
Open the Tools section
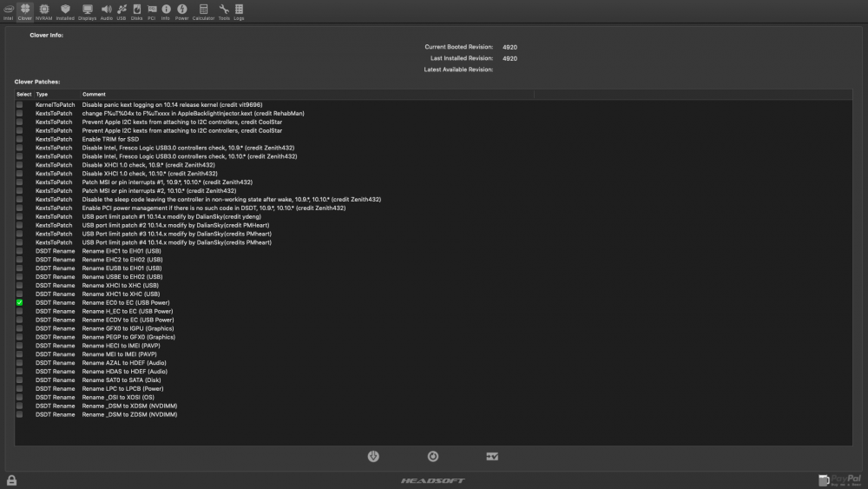pyautogui.click(x=224, y=11)
